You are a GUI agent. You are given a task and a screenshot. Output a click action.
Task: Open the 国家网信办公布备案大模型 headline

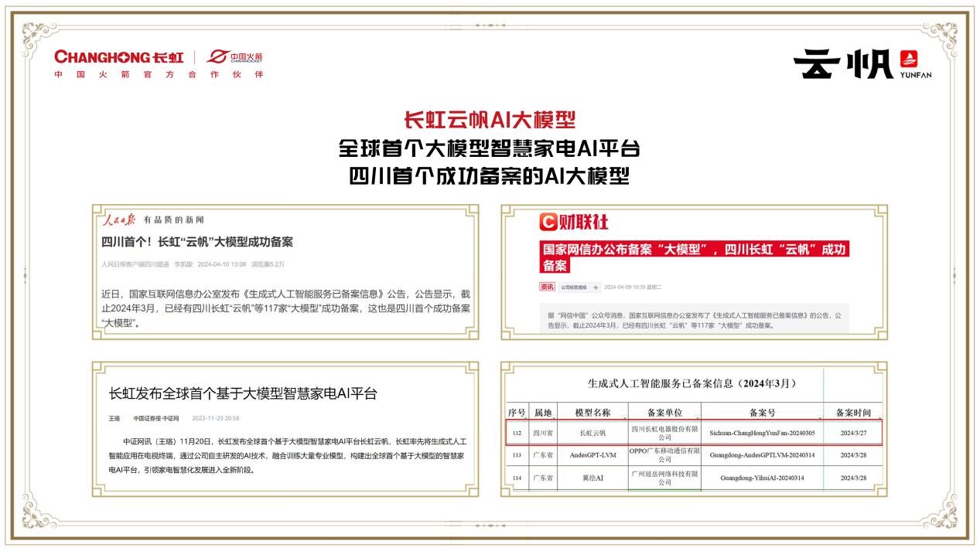tap(694, 257)
